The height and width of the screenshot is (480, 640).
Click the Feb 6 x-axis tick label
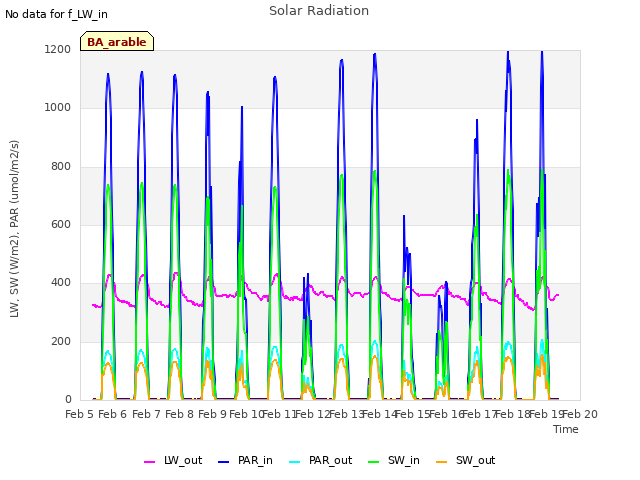[113, 414]
